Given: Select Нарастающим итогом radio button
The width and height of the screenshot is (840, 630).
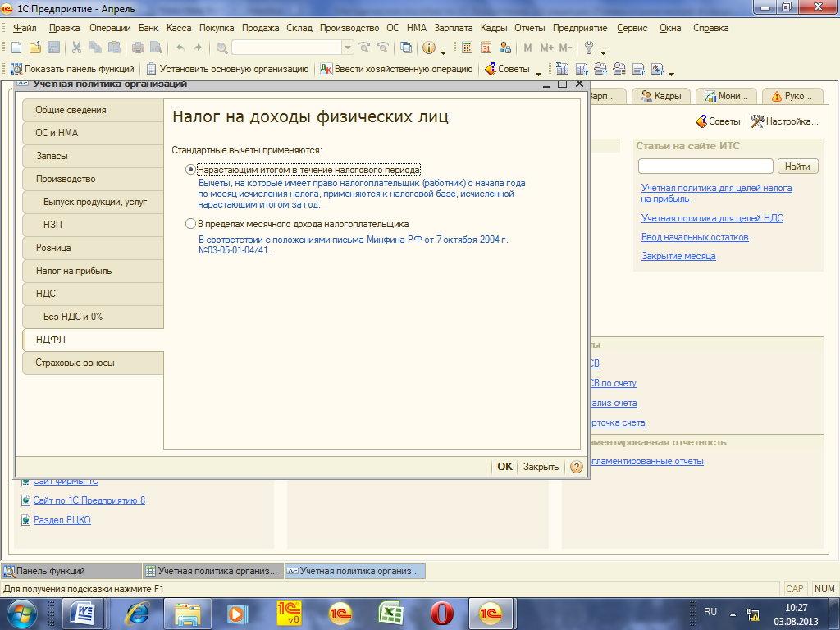Looking at the screenshot, I should tap(190, 169).
